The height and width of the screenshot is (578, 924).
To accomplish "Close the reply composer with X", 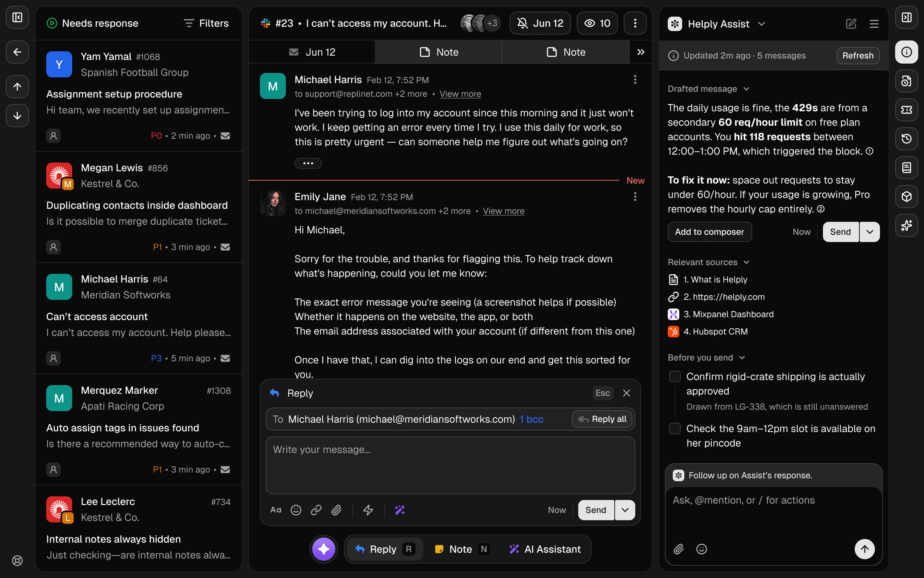I will 626,393.
